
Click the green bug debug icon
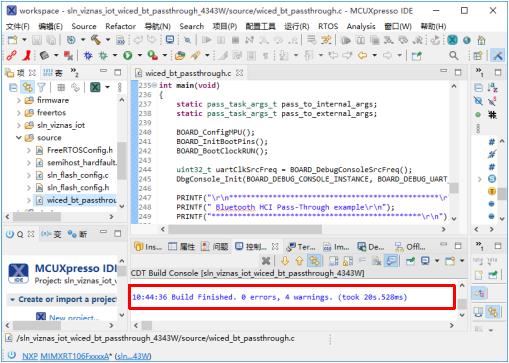click(x=103, y=55)
